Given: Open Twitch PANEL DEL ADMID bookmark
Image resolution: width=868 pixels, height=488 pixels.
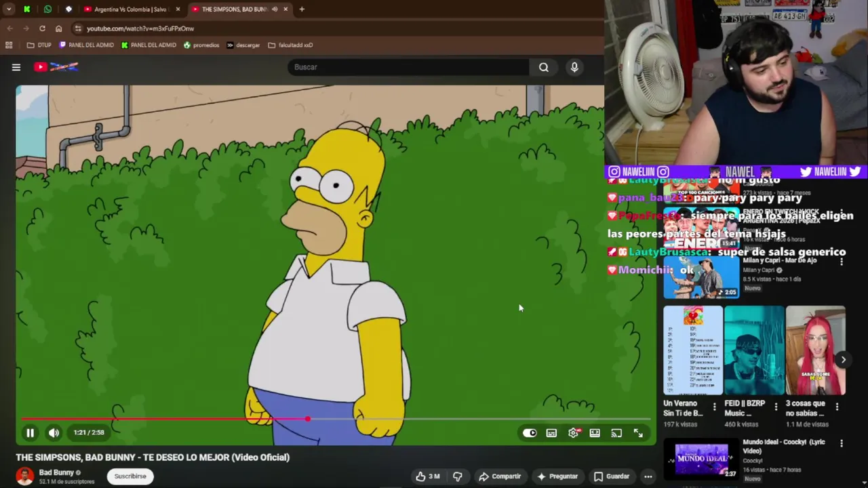Looking at the screenshot, I should (x=87, y=45).
